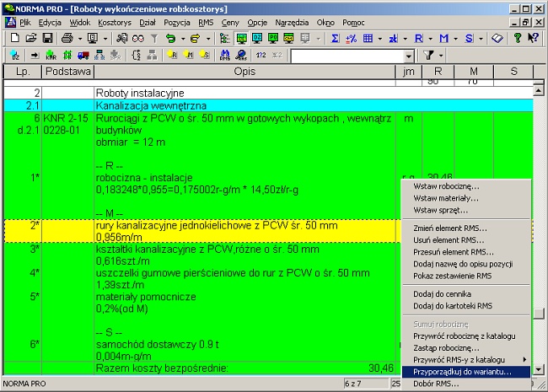Click the Print icon in toolbar
Image resolution: width=548 pixels, height=392 pixels.
coord(67,39)
